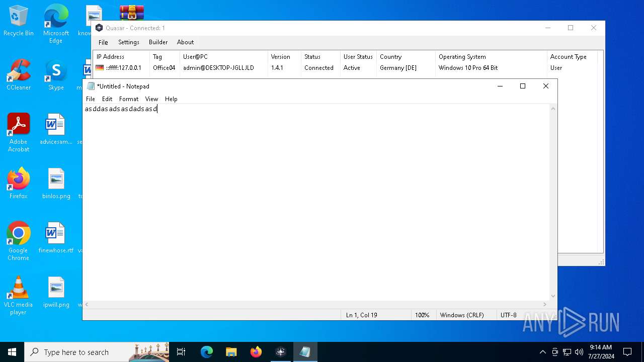644x362 pixels.
Task: Click Windows 10 Pro 64 Bit cell
Action: [x=468, y=68]
